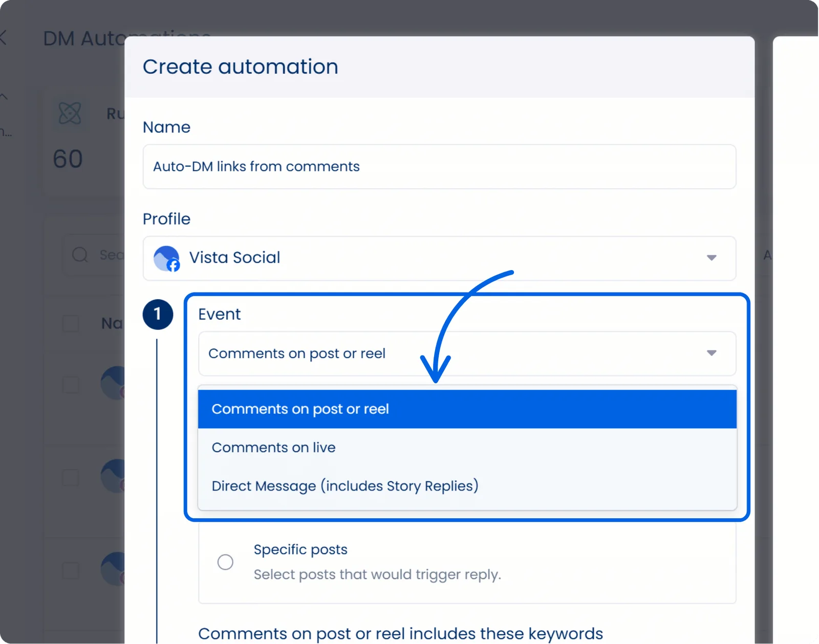Click the numbered step 1 badge
819x644 pixels.
[x=158, y=314]
